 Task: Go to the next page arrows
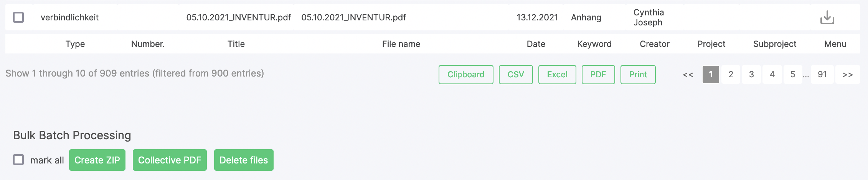point(848,75)
